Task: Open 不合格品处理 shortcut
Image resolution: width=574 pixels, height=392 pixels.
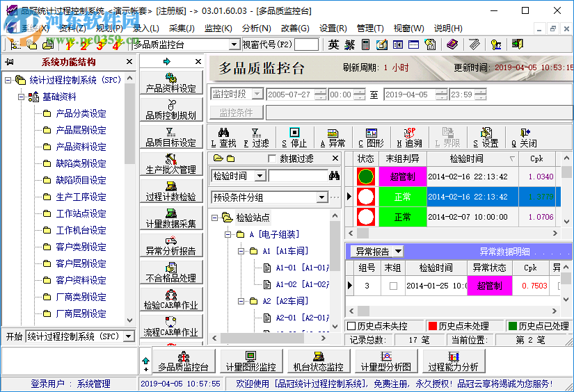Action: [x=171, y=272]
